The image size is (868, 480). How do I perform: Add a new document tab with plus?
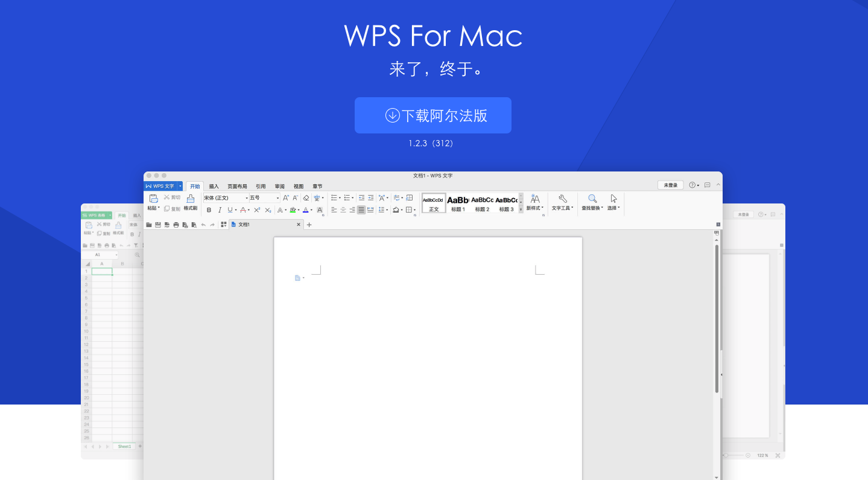[309, 225]
